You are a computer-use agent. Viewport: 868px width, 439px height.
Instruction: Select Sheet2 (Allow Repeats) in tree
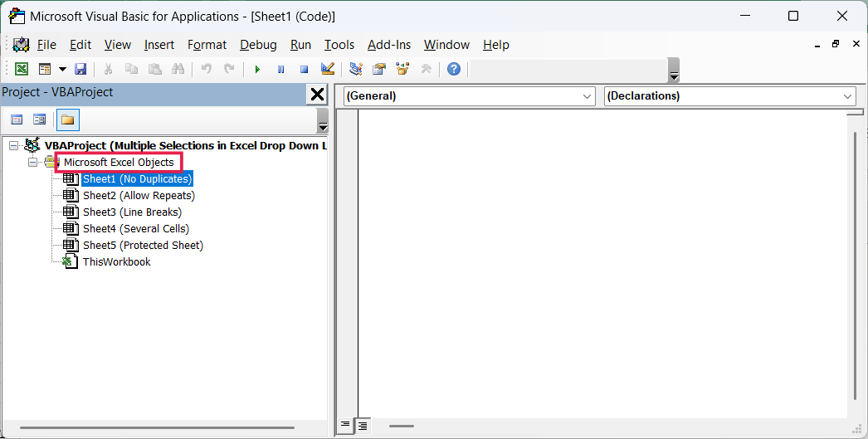pos(139,196)
